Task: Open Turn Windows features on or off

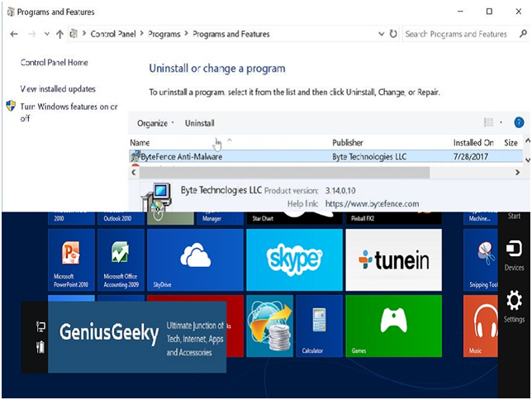Action: tap(69, 112)
